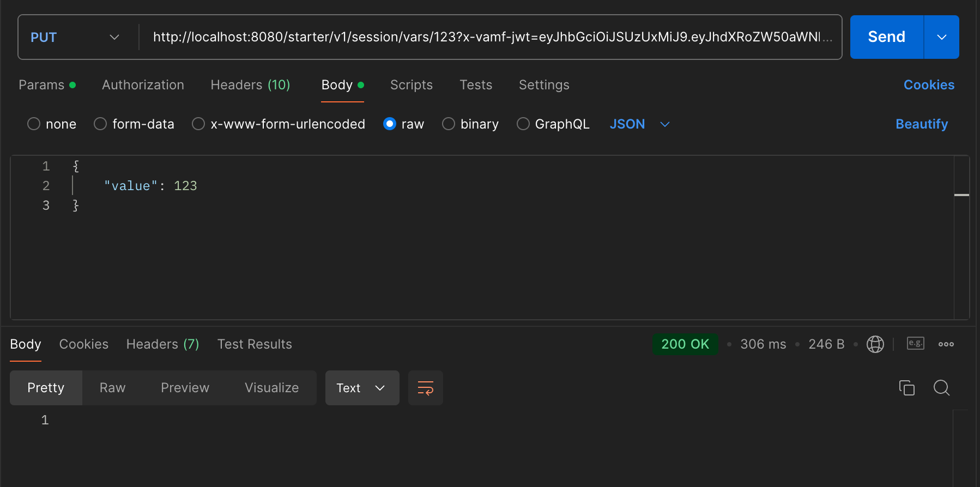980x487 pixels.
Task: Select the raw body type radio
Action: (x=390, y=124)
